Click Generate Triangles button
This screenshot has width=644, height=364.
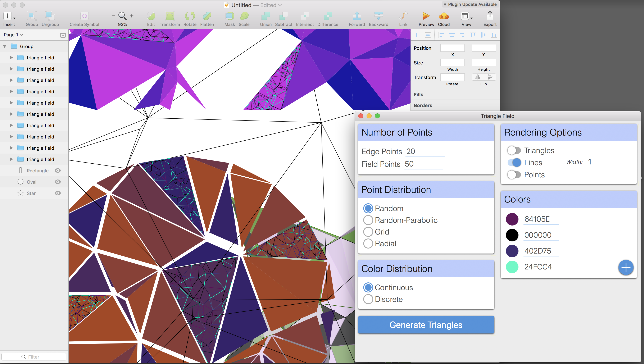[426, 325]
